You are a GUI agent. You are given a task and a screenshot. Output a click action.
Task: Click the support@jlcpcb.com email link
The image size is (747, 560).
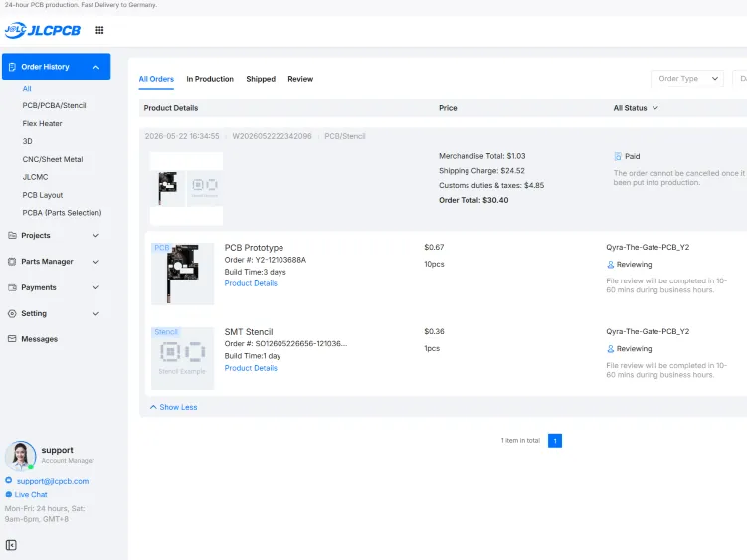pyautogui.click(x=53, y=481)
